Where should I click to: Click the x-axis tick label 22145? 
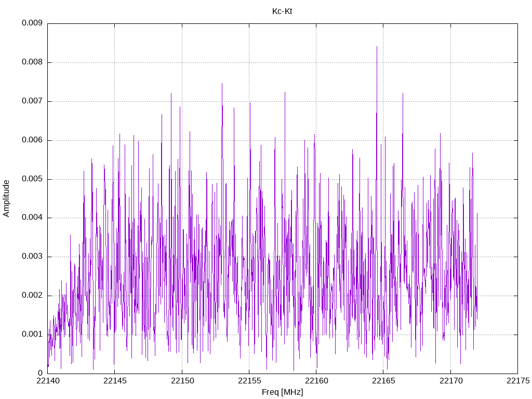[115, 381]
